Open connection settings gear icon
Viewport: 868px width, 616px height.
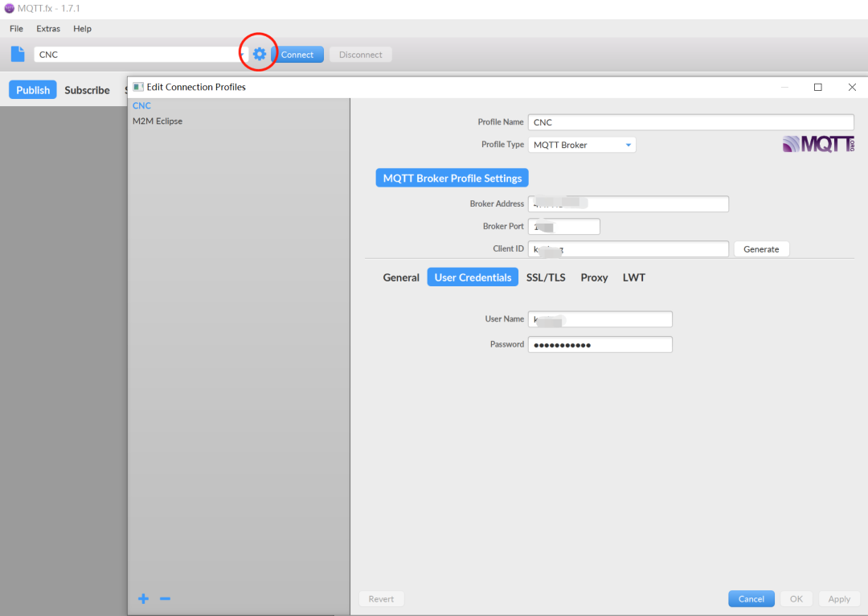tap(259, 55)
